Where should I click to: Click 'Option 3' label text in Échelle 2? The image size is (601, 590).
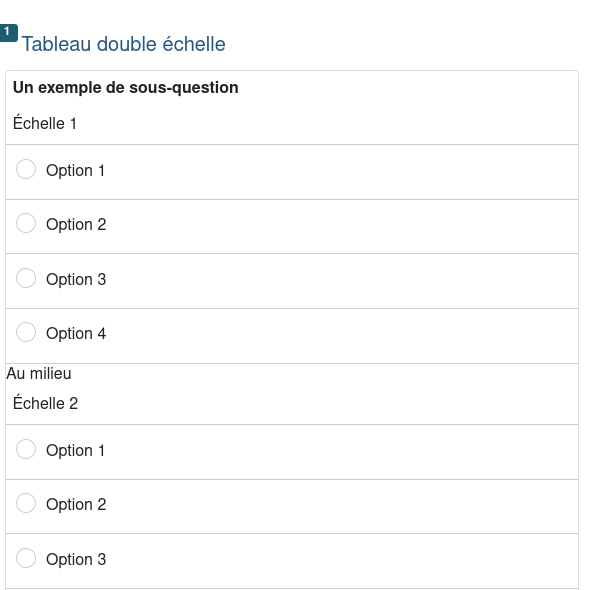[x=76, y=560]
